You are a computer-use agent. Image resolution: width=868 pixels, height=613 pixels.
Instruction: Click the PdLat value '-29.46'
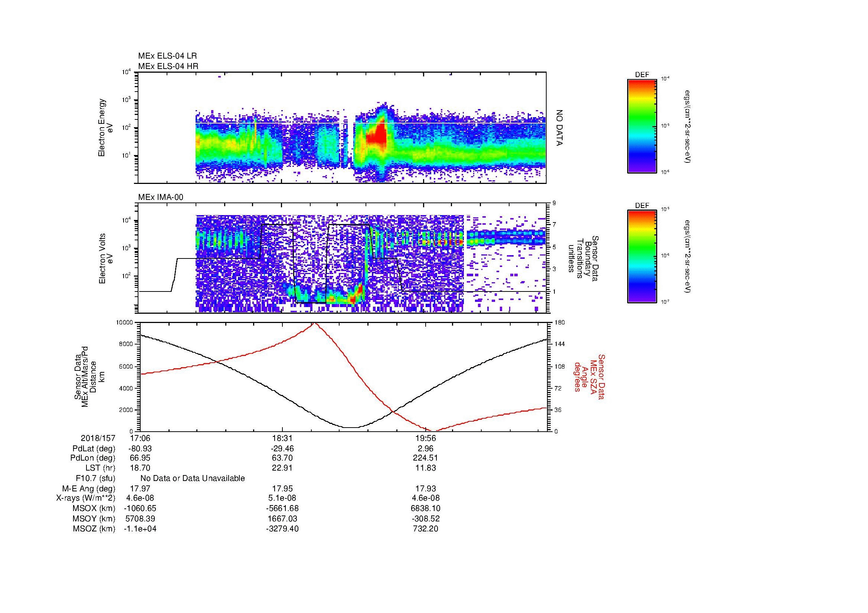coord(282,449)
